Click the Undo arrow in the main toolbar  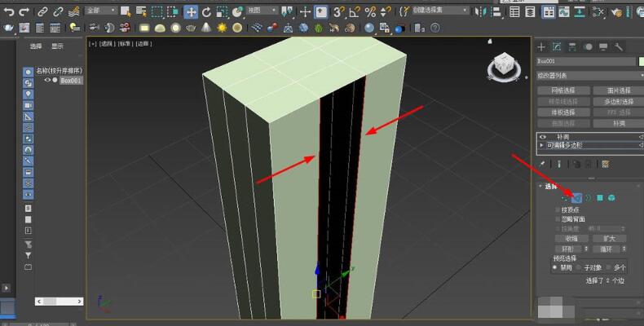[x=8, y=12]
